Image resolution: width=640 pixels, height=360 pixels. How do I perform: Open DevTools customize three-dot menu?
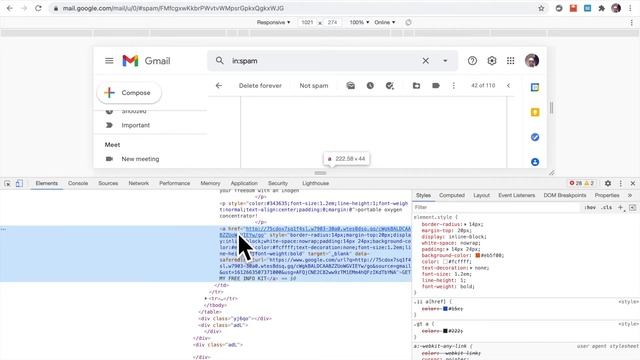(621, 184)
